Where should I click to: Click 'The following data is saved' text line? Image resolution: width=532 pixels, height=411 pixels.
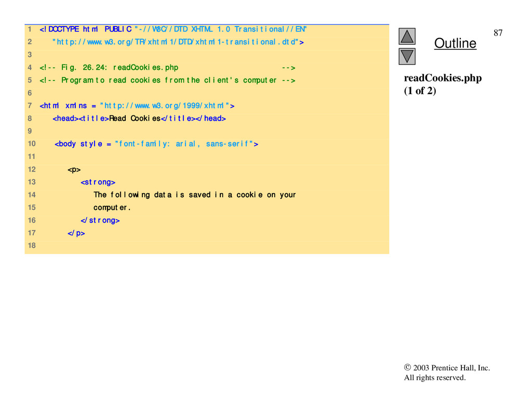pyautogui.click(x=194, y=195)
